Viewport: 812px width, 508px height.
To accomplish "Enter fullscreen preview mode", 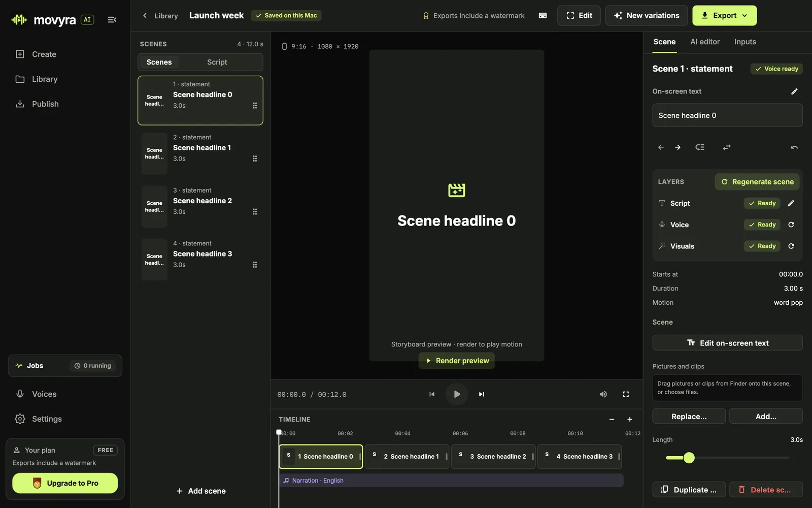I will (626, 394).
